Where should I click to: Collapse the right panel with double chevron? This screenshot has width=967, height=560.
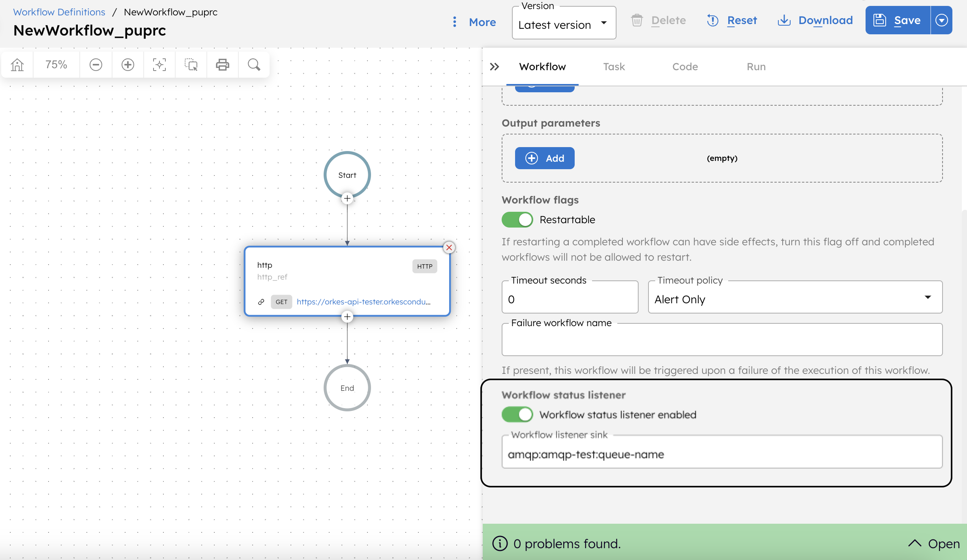[x=494, y=67]
